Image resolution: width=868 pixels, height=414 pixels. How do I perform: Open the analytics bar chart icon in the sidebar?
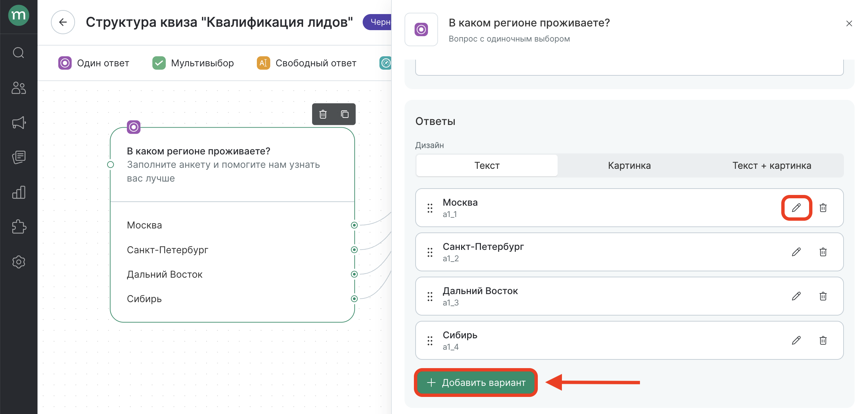click(18, 192)
